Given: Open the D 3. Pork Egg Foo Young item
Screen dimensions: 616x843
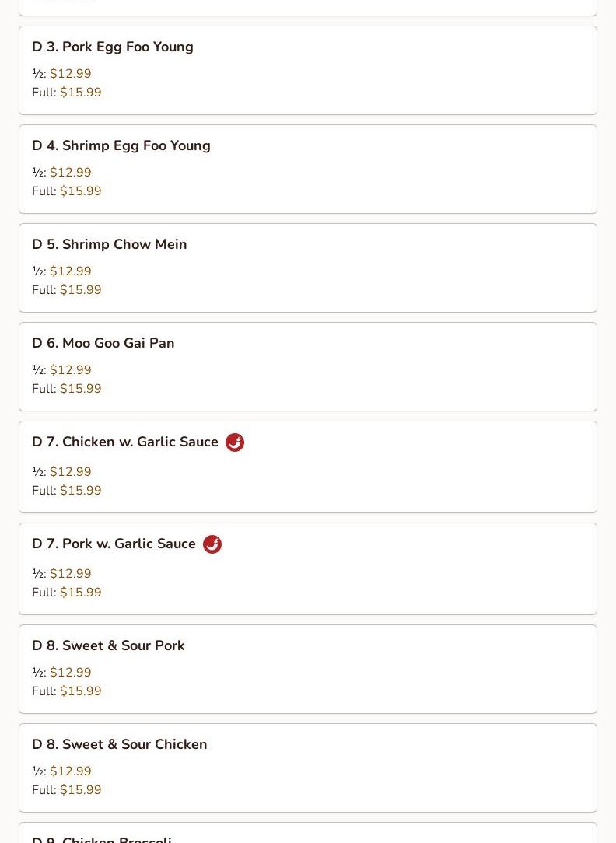Looking at the screenshot, I should click(308, 71).
